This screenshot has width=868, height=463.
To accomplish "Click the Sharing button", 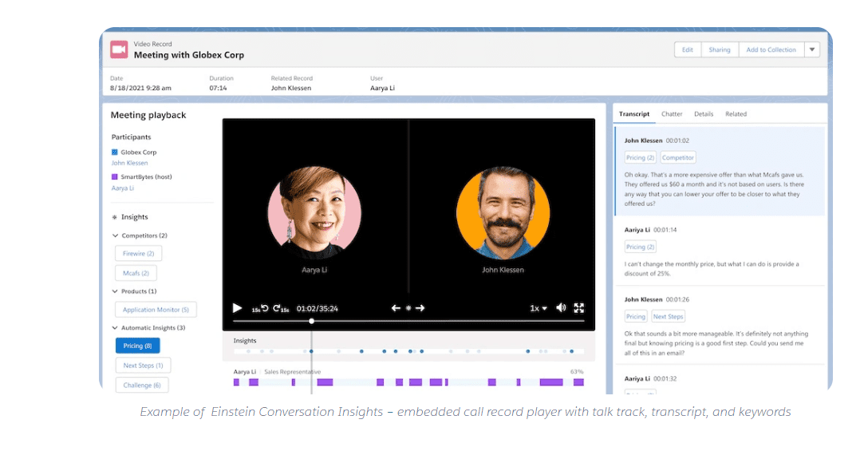I will click(x=720, y=49).
